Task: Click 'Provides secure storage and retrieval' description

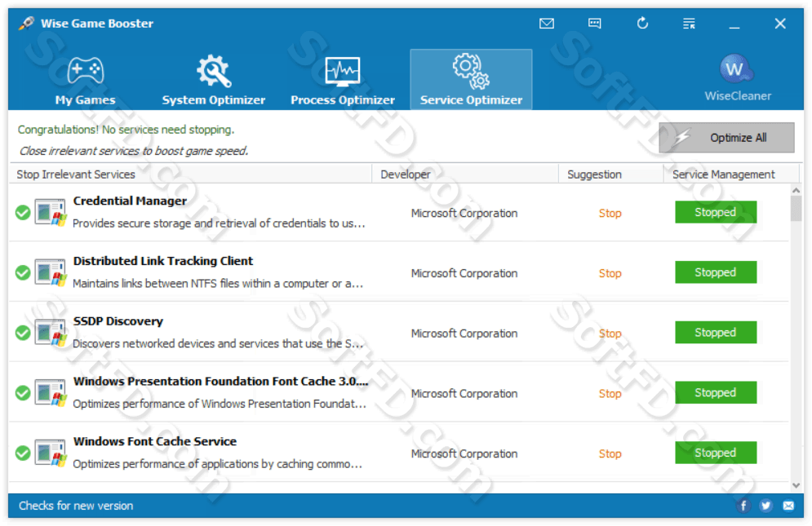Action: (219, 223)
